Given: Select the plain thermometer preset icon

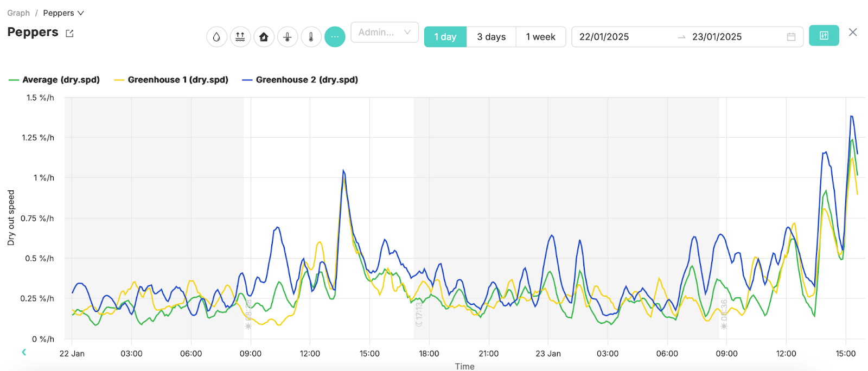Looking at the screenshot, I should [x=311, y=37].
